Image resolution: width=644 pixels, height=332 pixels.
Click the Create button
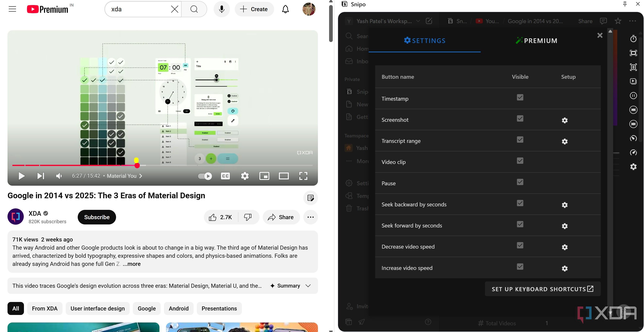pos(254,9)
